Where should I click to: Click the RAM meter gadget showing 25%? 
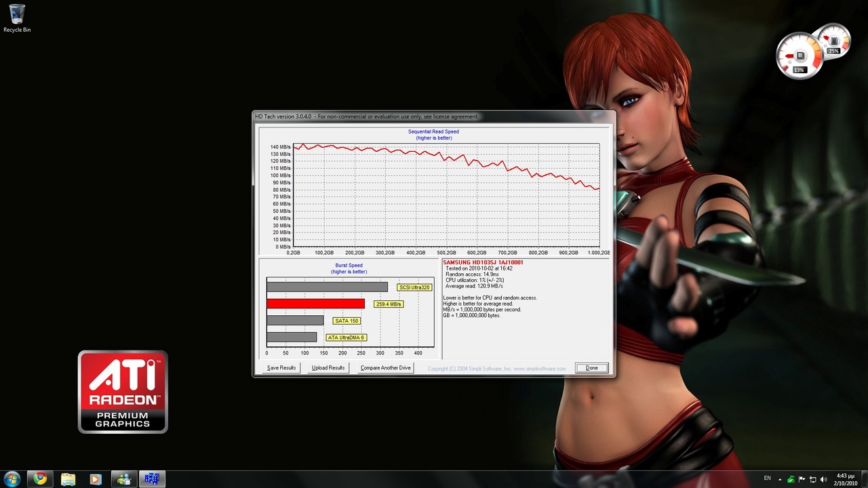point(833,41)
